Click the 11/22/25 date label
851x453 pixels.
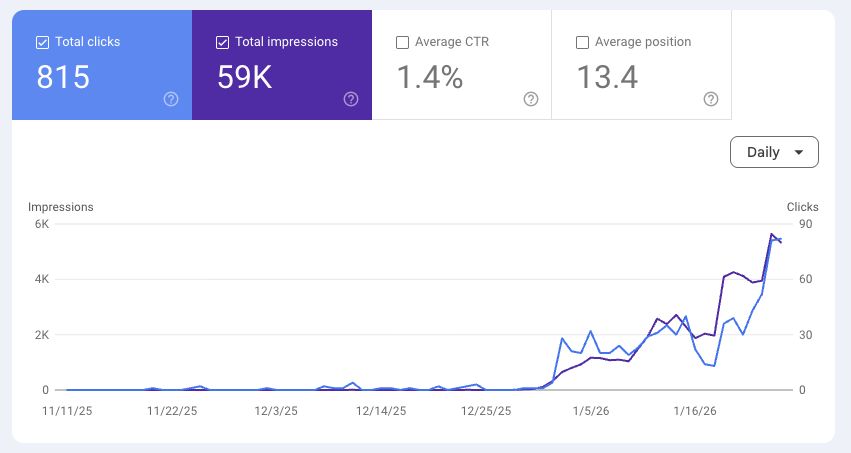(x=172, y=411)
